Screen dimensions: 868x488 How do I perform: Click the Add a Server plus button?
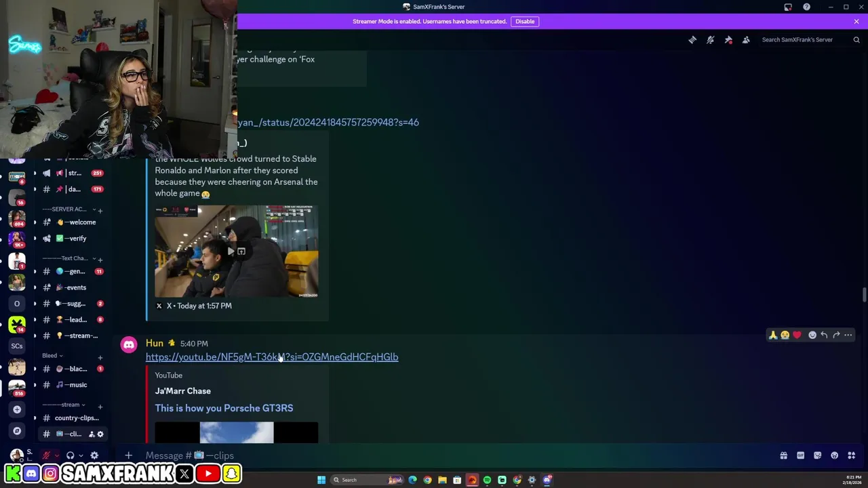tap(17, 409)
